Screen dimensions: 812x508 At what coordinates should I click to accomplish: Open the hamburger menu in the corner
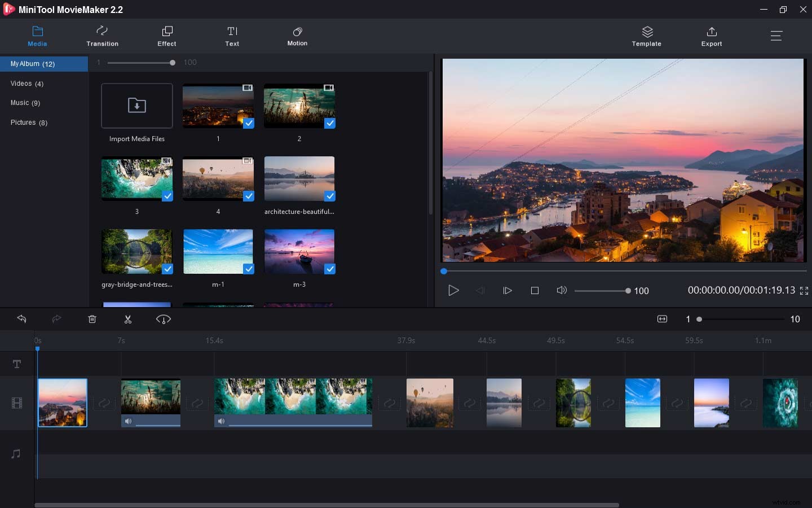click(x=776, y=36)
